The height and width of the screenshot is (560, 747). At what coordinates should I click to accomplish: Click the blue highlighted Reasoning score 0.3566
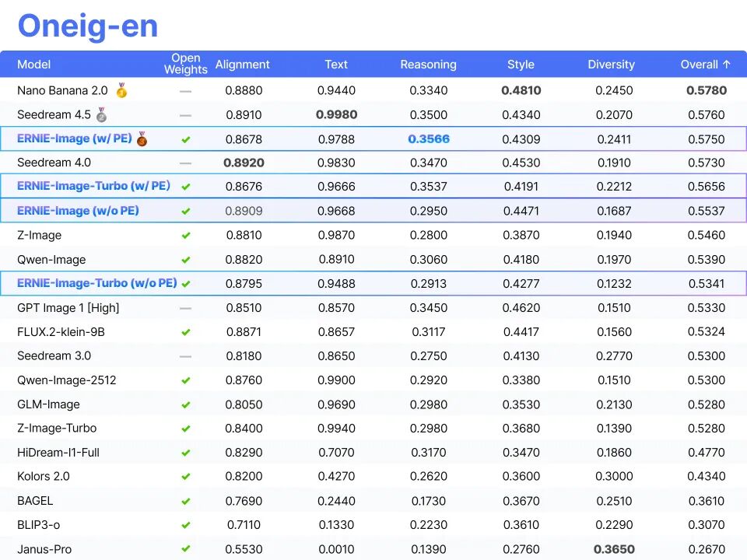point(429,139)
